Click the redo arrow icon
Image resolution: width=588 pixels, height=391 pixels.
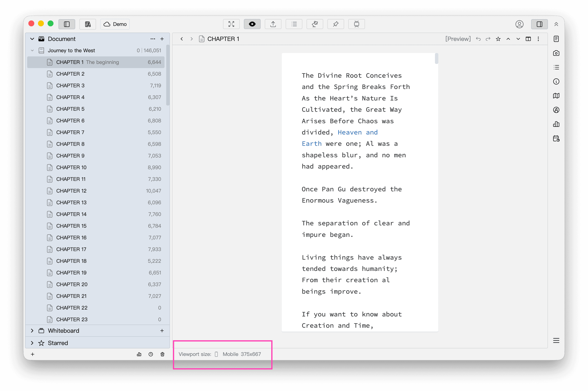[488, 39]
